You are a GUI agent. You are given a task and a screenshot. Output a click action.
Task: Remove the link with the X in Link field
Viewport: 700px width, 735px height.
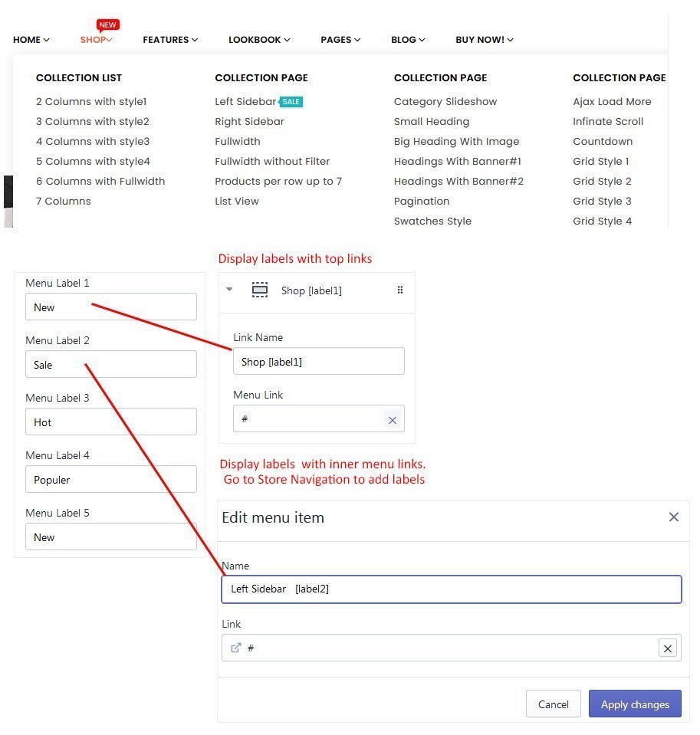point(668,648)
